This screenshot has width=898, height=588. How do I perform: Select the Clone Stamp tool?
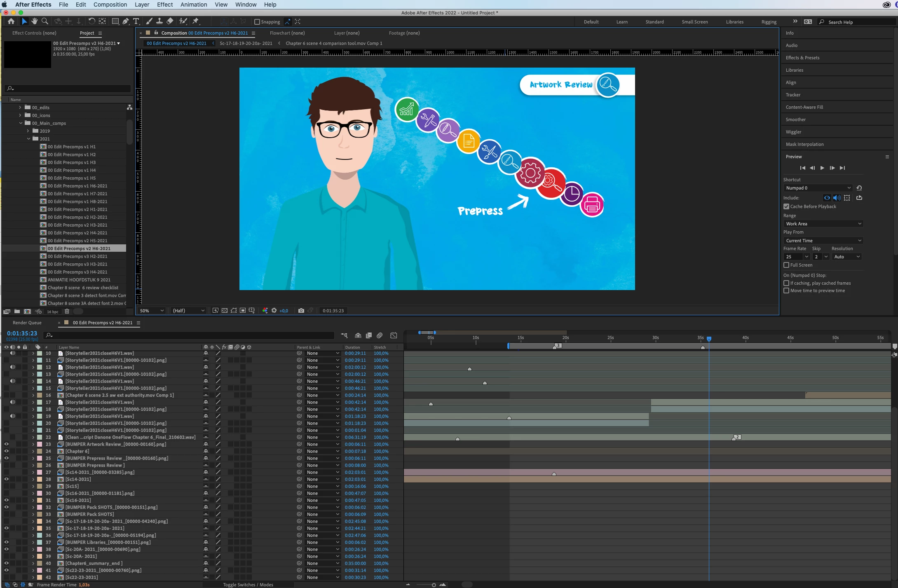tap(159, 21)
